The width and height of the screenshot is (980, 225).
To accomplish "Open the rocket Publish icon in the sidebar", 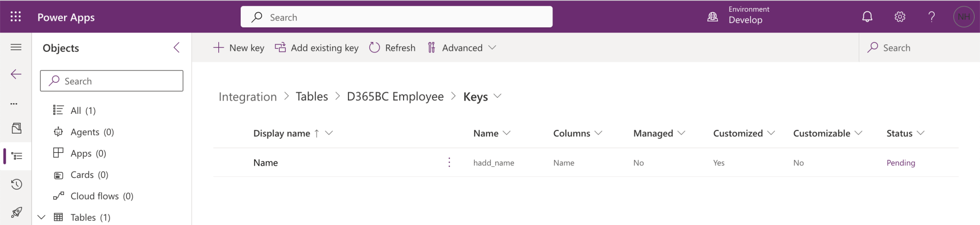I will pyautogui.click(x=17, y=212).
